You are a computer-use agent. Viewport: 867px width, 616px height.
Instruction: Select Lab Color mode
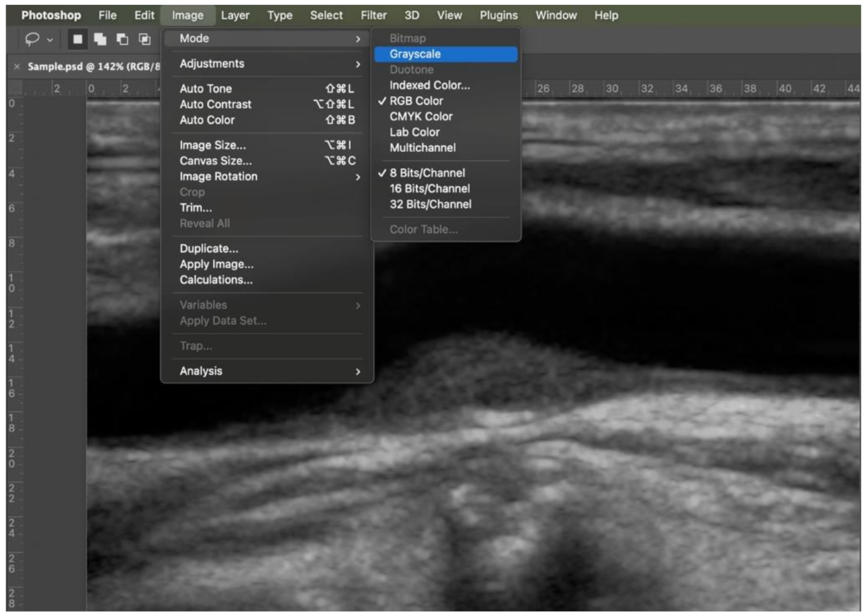pyautogui.click(x=415, y=132)
